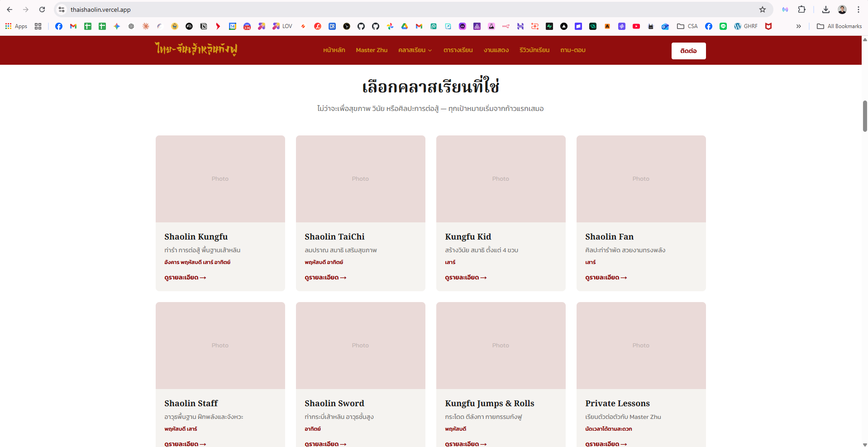The height and width of the screenshot is (447, 868).
Task: Open details link for Shaolin Kungfu
Action: point(185,278)
